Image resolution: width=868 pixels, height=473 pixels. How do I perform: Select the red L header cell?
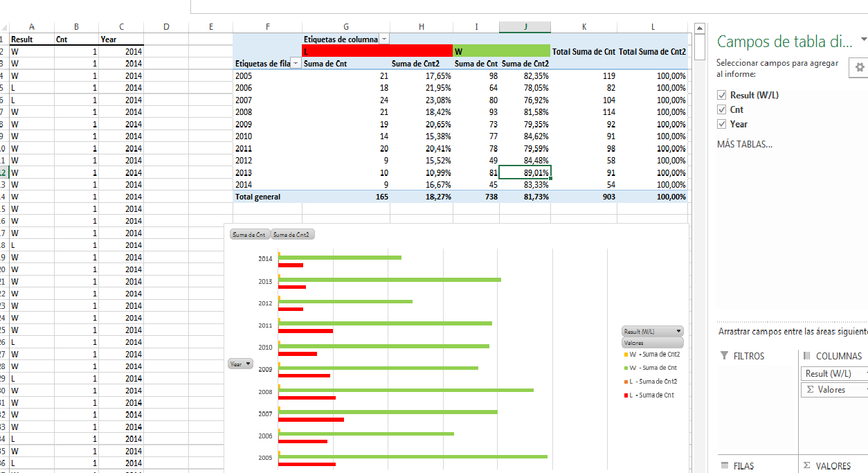pos(377,51)
